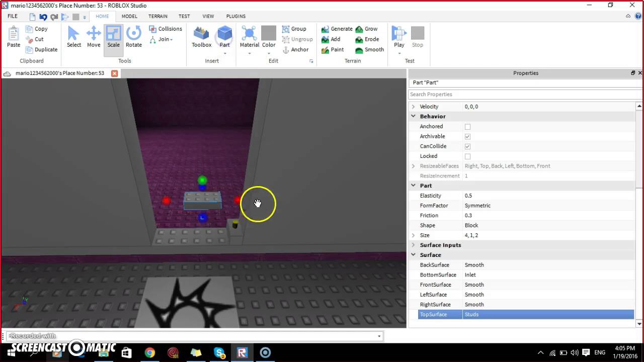Image resolution: width=644 pixels, height=362 pixels.
Task: Open the Color dropdown arrow
Action: pyautogui.click(x=269, y=52)
